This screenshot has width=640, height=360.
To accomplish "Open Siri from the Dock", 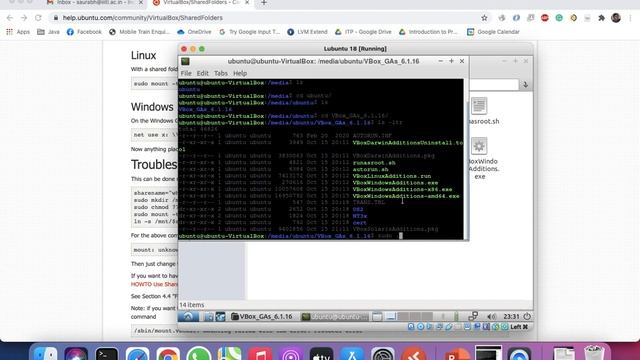I will click(x=76, y=354).
